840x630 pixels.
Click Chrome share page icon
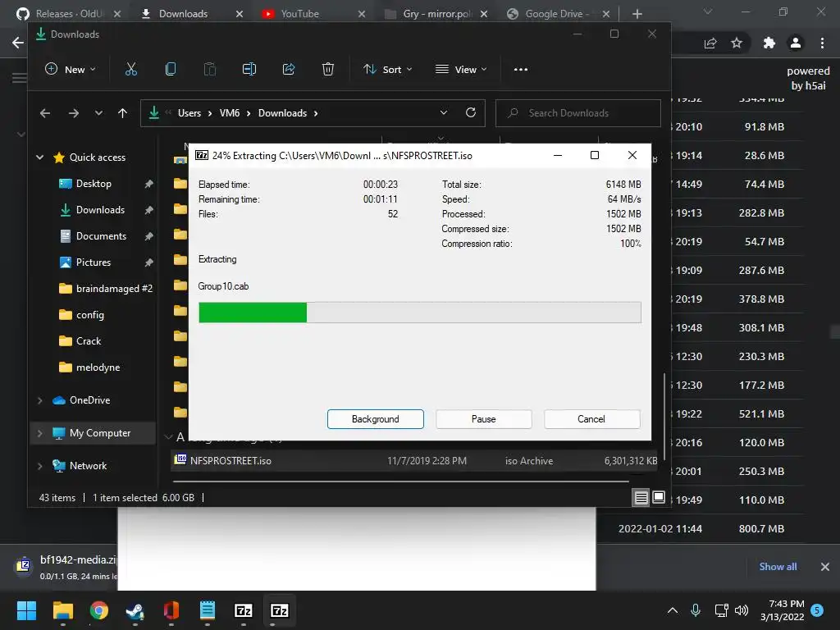tap(710, 43)
